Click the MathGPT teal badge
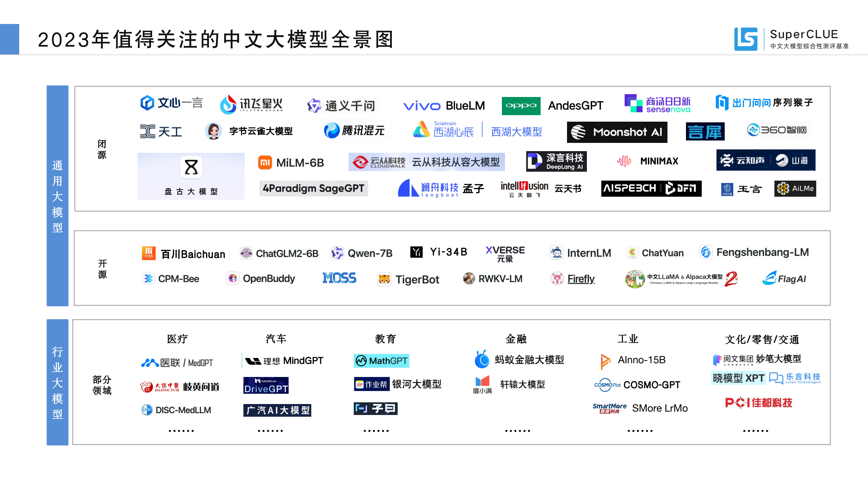 (381, 361)
